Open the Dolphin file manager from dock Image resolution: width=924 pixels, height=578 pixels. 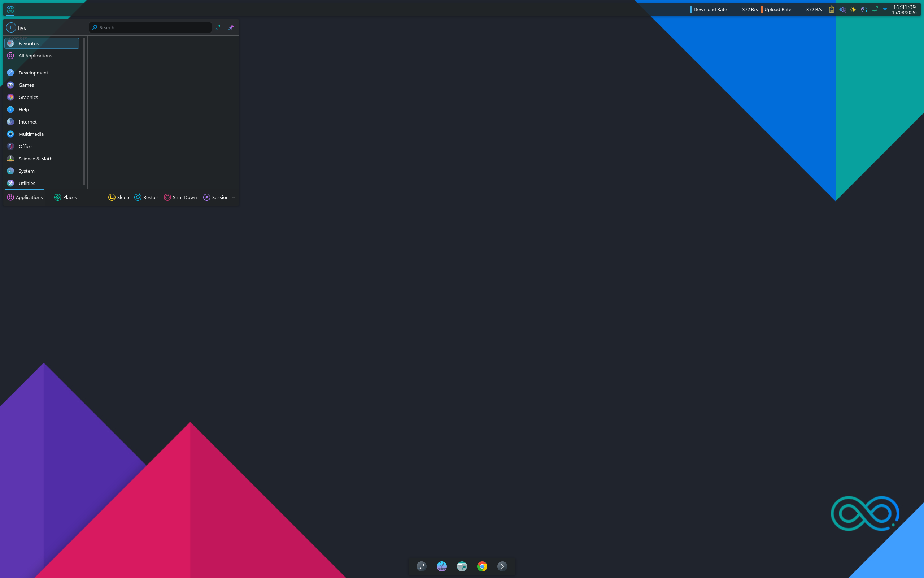click(x=462, y=566)
